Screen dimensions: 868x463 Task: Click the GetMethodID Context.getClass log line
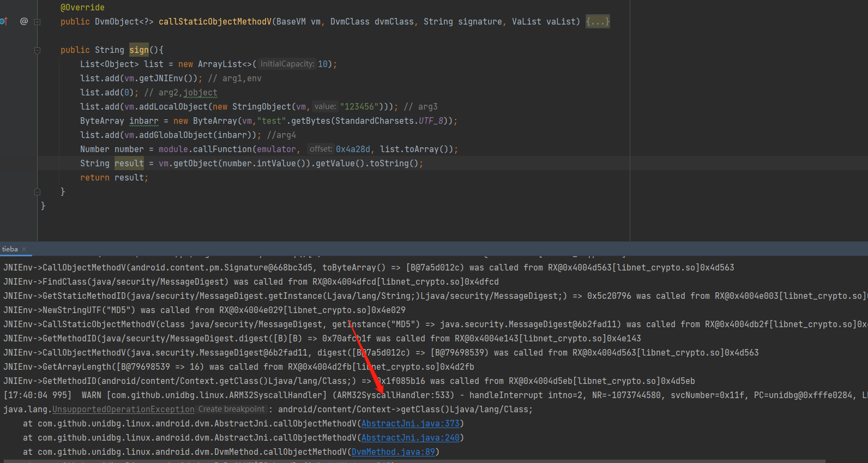coord(349,381)
